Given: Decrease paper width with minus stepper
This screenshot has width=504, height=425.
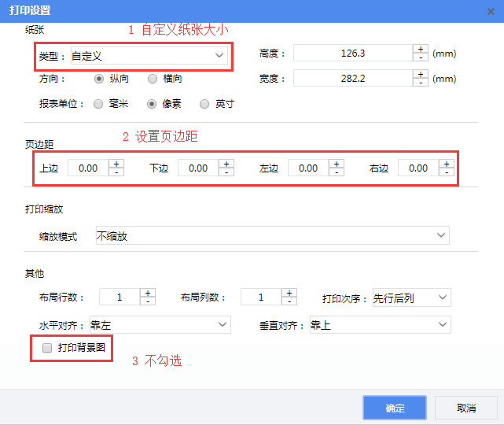Looking at the screenshot, I should (x=421, y=83).
